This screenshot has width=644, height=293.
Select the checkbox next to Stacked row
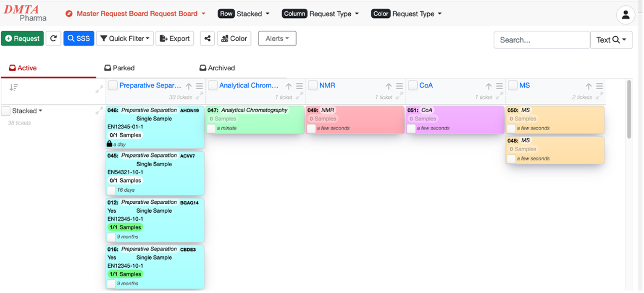(6, 110)
